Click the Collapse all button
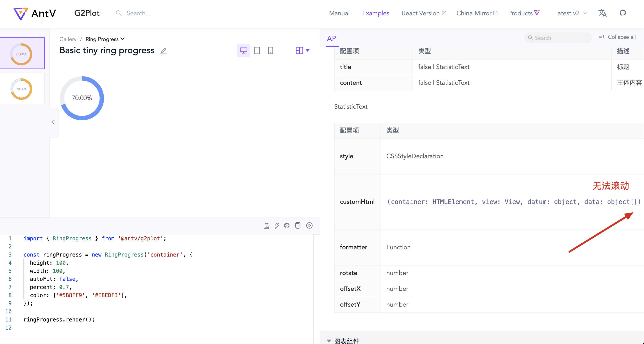 (617, 37)
